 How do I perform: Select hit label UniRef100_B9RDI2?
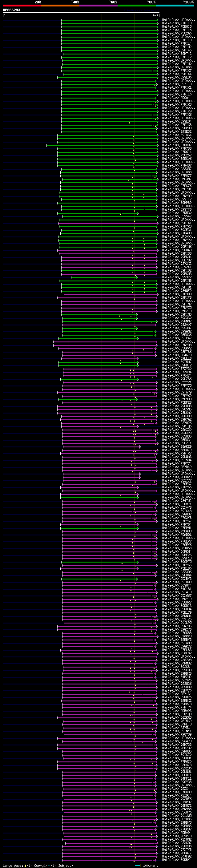177,365
